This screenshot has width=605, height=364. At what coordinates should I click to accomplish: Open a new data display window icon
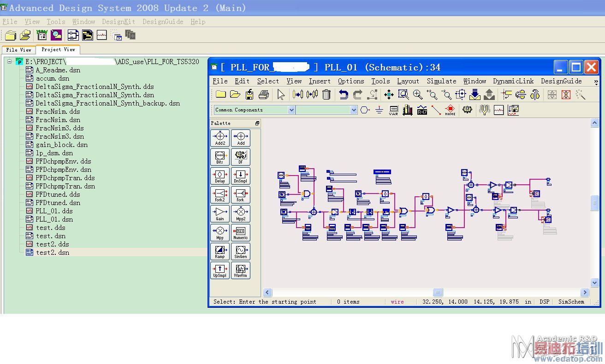[x=498, y=110]
